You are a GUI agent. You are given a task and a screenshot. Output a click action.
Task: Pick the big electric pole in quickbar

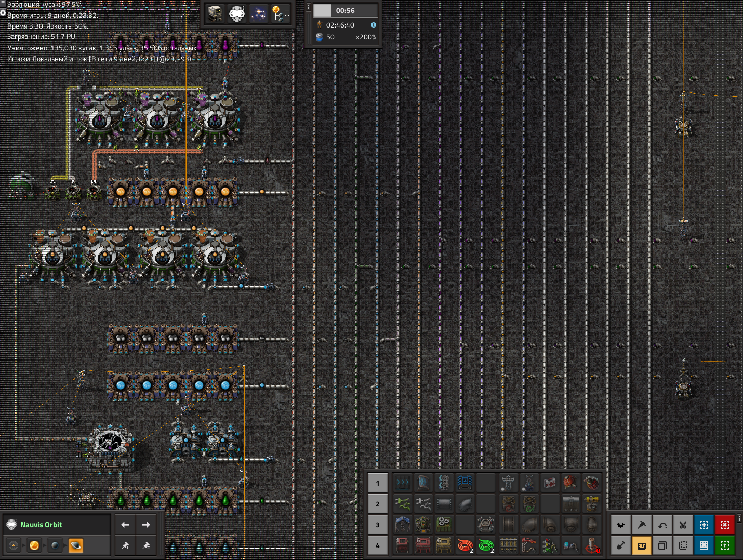509,483
